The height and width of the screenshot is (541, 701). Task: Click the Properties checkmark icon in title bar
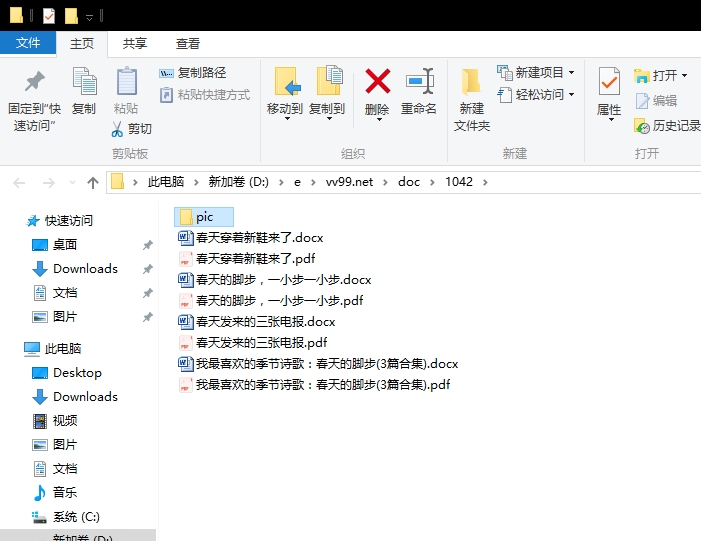(49, 16)
